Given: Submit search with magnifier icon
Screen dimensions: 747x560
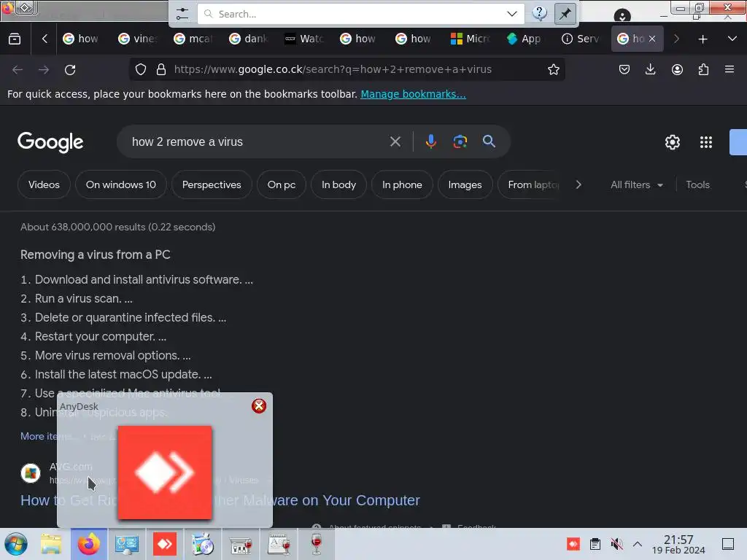Looking at the screenshot, I should click(489, 141).
